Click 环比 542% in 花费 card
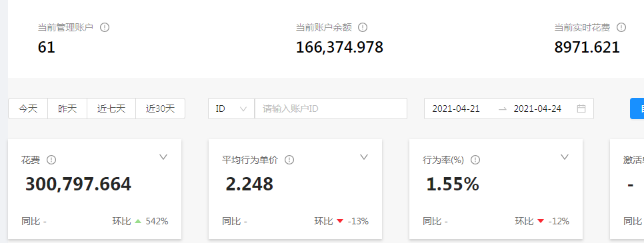The image size is (644, 243). click(x=141, y=221)
